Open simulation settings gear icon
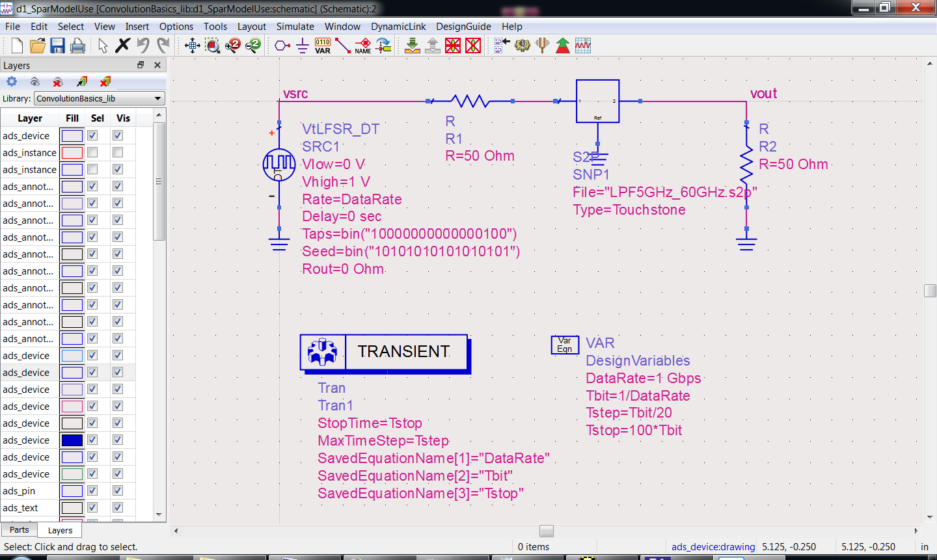 (x=522, y=46)
